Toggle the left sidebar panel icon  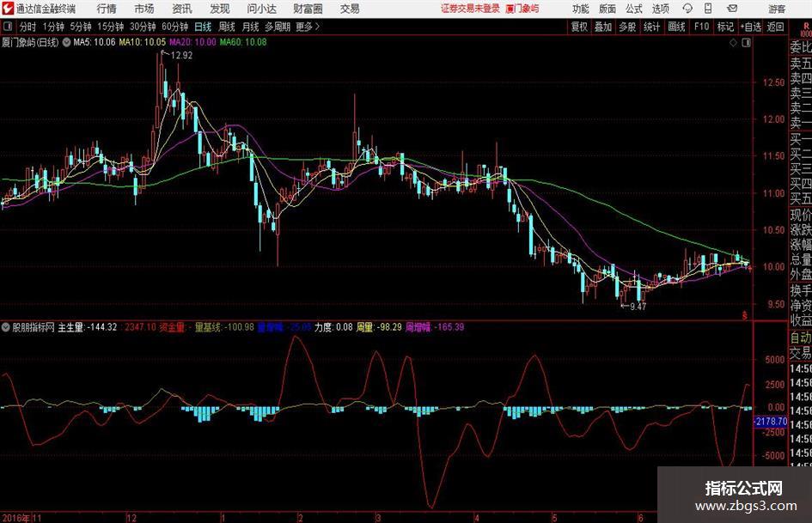coord(7,26)
